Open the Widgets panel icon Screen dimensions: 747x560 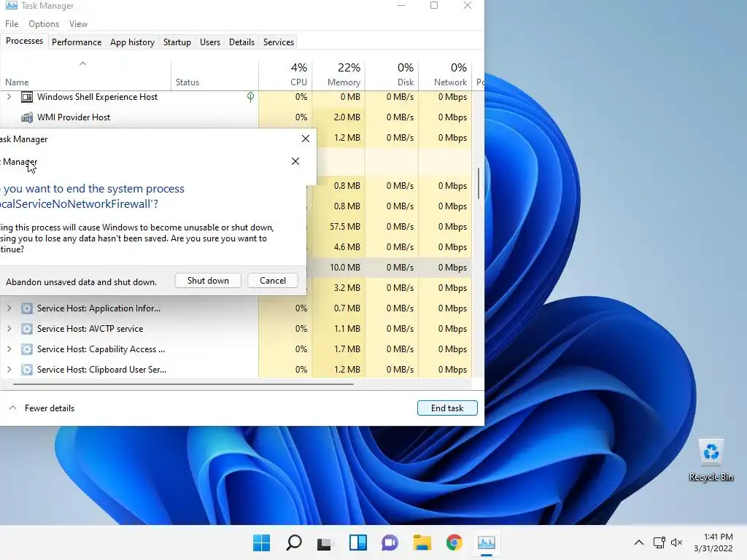click(357, 542)
